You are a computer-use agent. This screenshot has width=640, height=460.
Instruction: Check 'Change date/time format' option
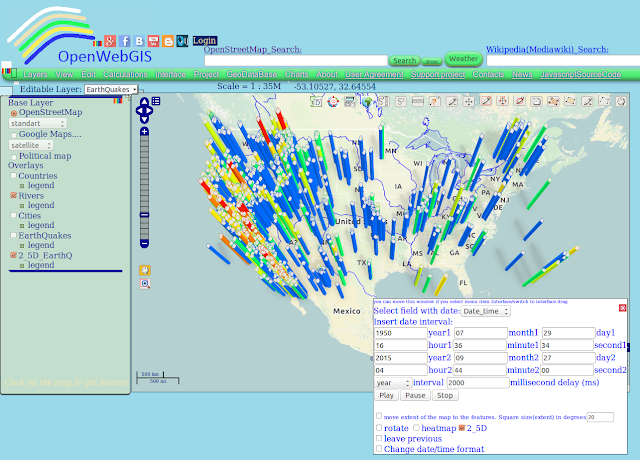(x=379, y=449)
